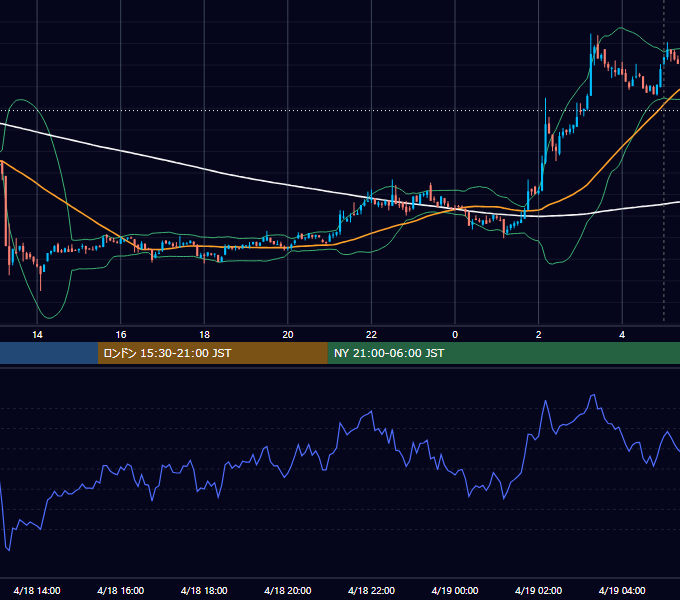Click the 4 hour label on price chart axis
This screenshot has height=600, width=680.
622,335
